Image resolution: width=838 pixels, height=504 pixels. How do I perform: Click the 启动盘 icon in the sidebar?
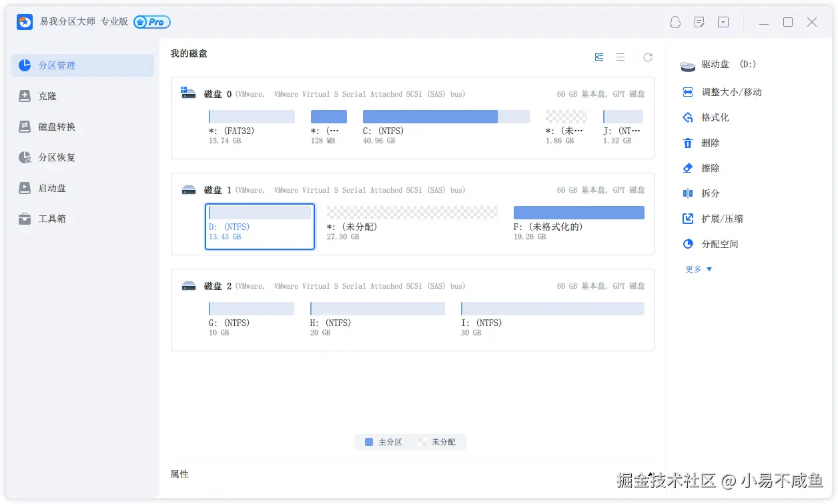(x=25, y=188)
